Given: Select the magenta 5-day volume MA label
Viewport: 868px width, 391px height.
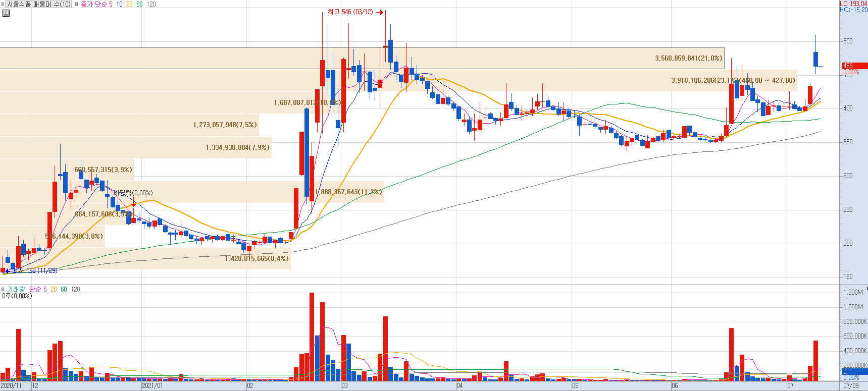Looking at the screenshot, I should pyautogui.click(x=45, y=289).
